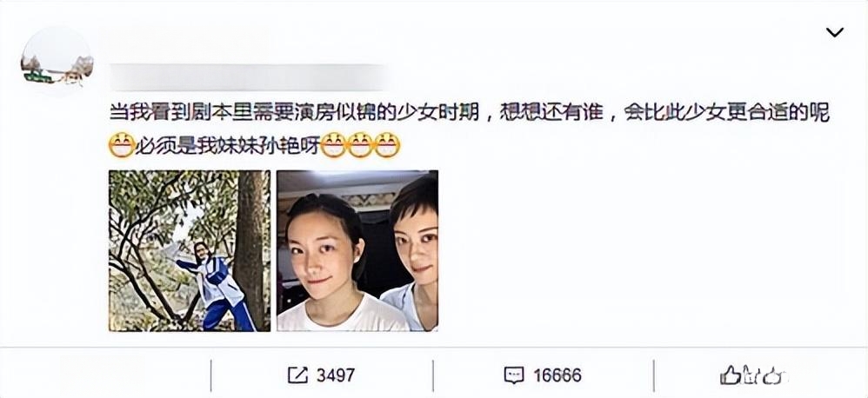The width and height of the screenshot is (868, 398).
Task: Click the laughing emoji before 必须是
Action: pos(121,145)
